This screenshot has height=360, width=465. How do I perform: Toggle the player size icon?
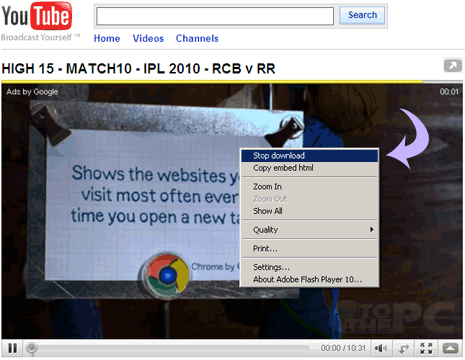[x=404, y=348]
